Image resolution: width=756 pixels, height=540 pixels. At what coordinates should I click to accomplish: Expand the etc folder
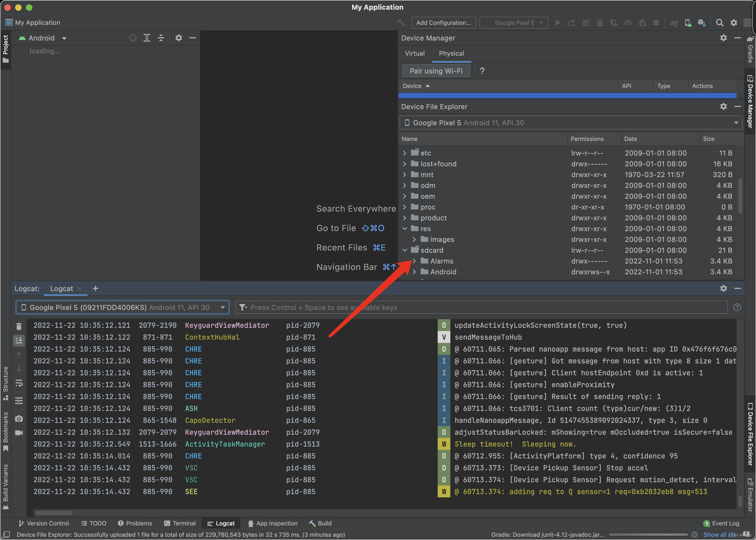coord(405,153)
